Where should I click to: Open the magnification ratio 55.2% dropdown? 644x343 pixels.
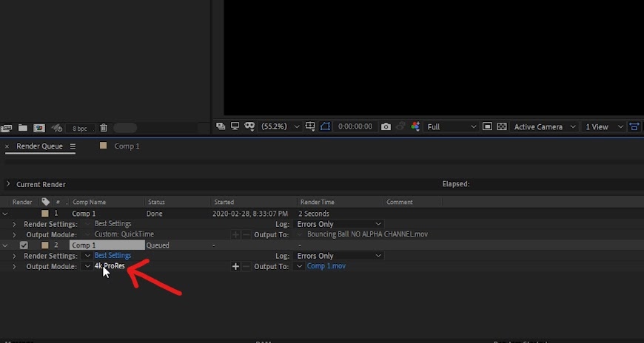281,127
